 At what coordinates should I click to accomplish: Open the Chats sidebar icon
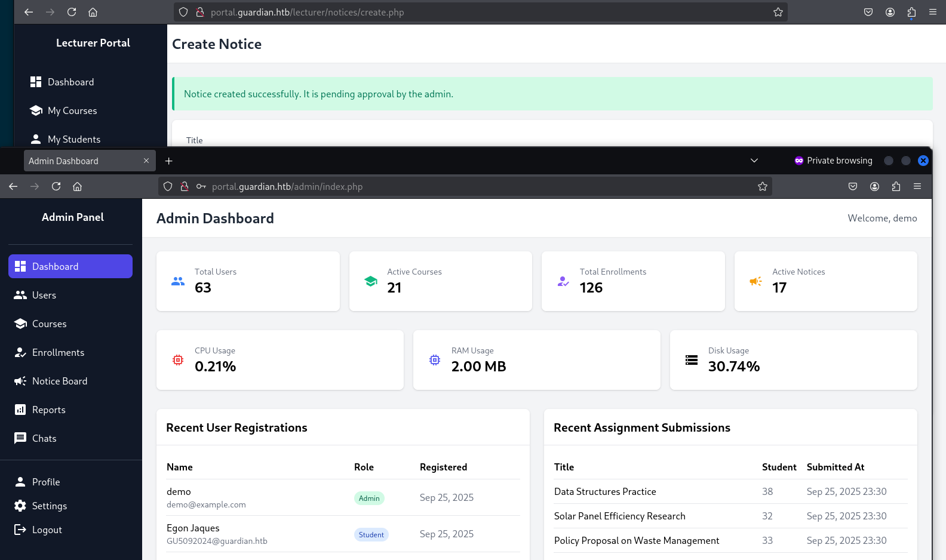point(20,438)
